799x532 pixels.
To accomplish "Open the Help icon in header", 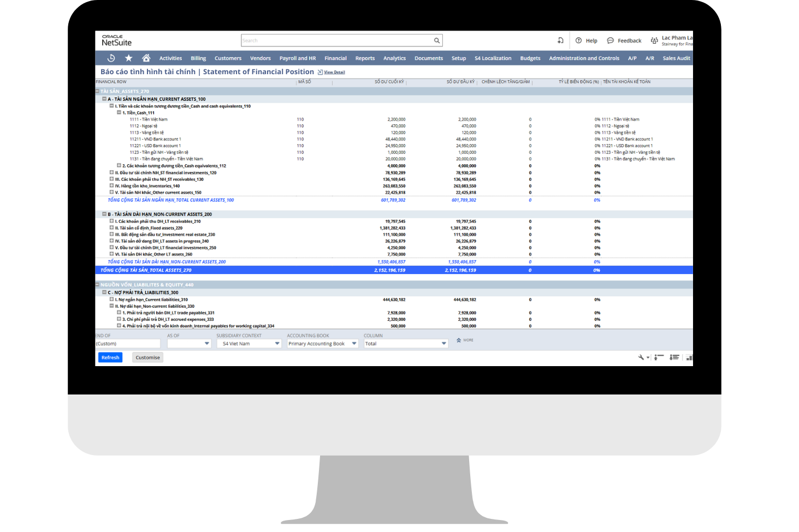I will 579,40.
